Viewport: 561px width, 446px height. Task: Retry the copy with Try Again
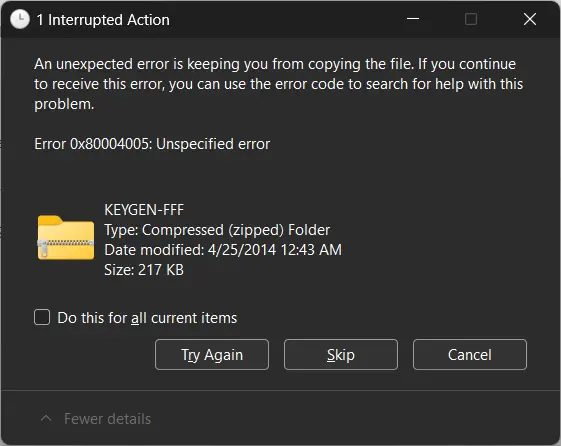point(212,354)
